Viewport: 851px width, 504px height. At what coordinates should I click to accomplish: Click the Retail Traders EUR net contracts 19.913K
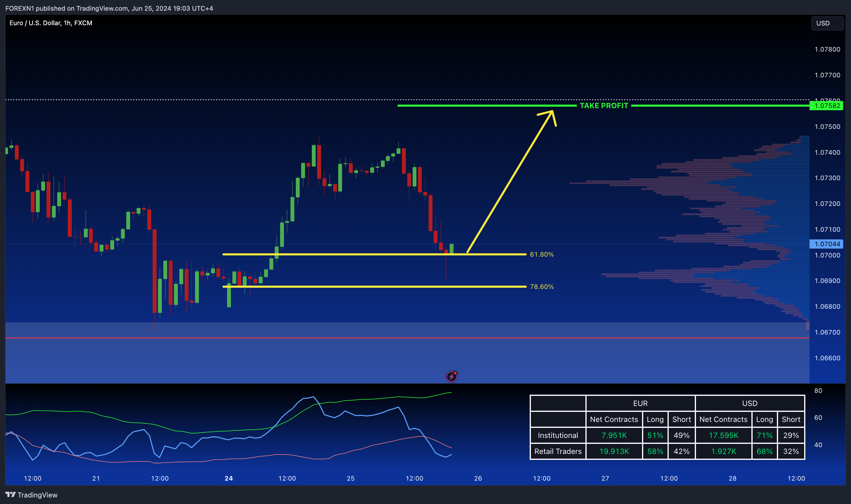tap(614, 451)
